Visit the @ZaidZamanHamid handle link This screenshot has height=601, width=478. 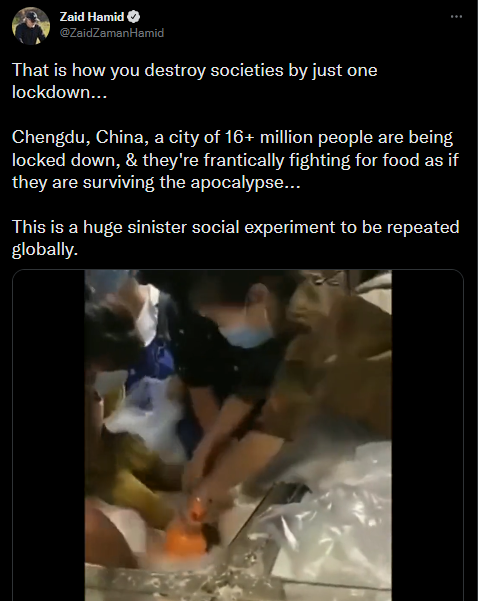point(112,33)
